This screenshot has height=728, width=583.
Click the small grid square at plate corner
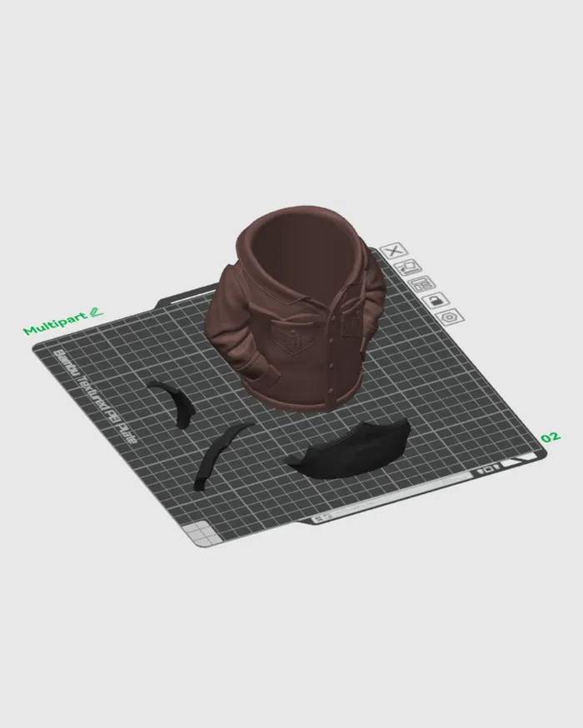tap(198, 529)
